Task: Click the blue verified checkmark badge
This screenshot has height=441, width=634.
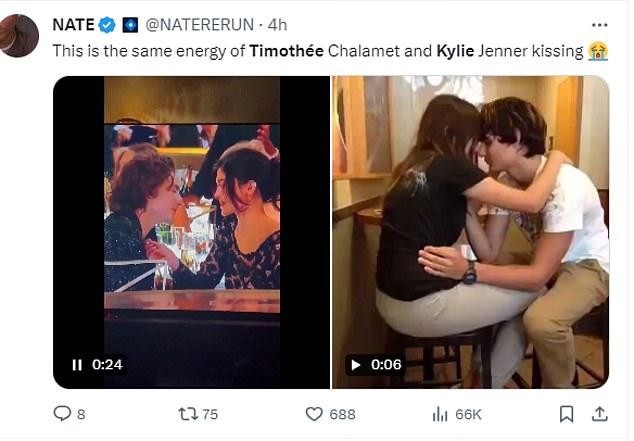Action: pyautogui.click(x=108, y=23)
